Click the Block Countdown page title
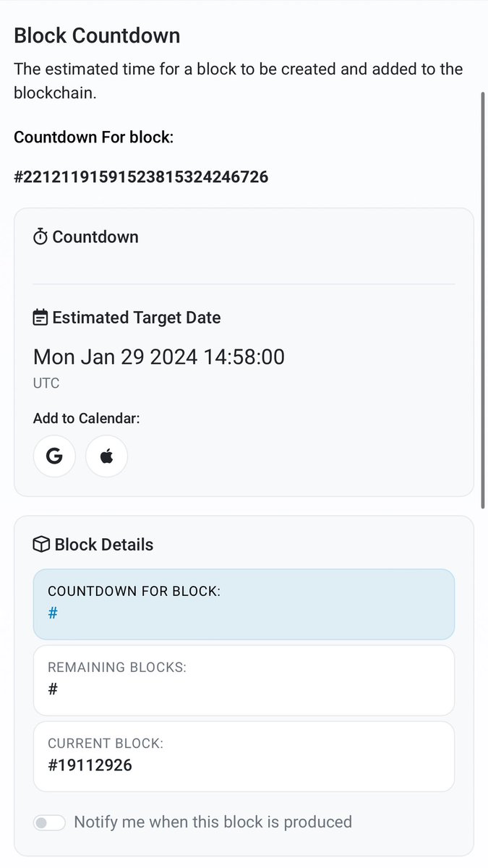Image resolution: width=488 pixels, height=868 pixels. 97,35
